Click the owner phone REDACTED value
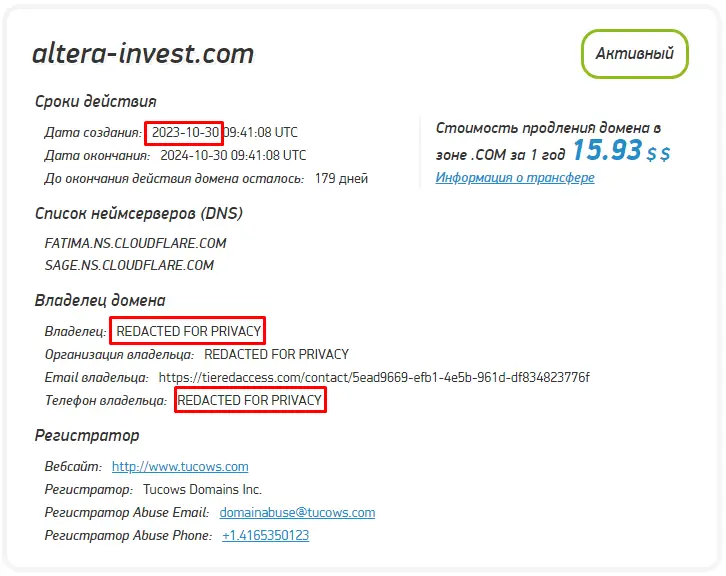726x576 pixels. (250, 400)
